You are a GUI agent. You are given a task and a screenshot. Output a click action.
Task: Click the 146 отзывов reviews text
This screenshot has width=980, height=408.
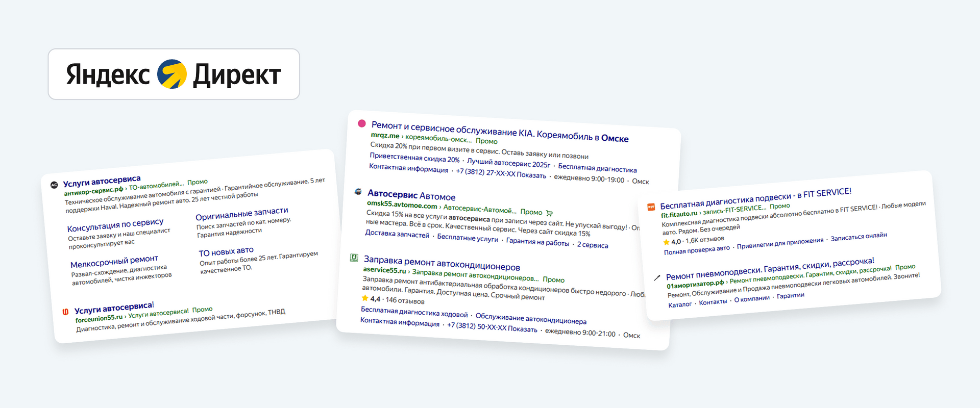[x=405, y=300]
